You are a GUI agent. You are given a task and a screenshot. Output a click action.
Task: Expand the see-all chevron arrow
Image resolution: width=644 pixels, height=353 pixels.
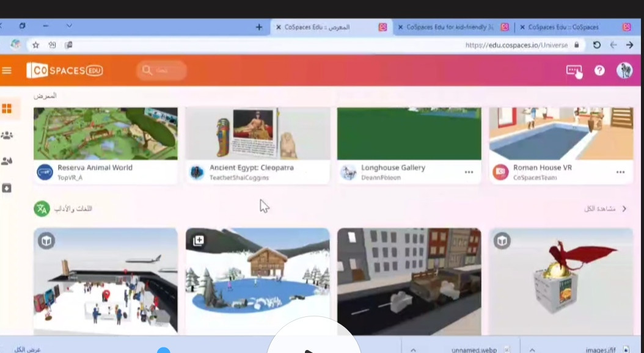pos(624,209)
